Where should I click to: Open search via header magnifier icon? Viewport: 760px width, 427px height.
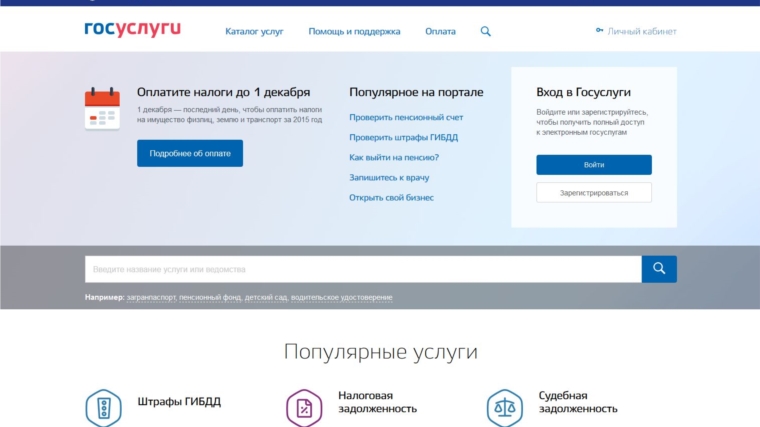tap(485, 32)
